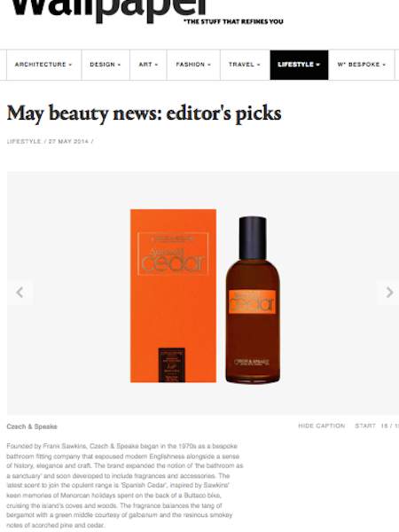Click the 27 May 2014 date
Screen dimensions: 399x532
[x=68, y=142]
